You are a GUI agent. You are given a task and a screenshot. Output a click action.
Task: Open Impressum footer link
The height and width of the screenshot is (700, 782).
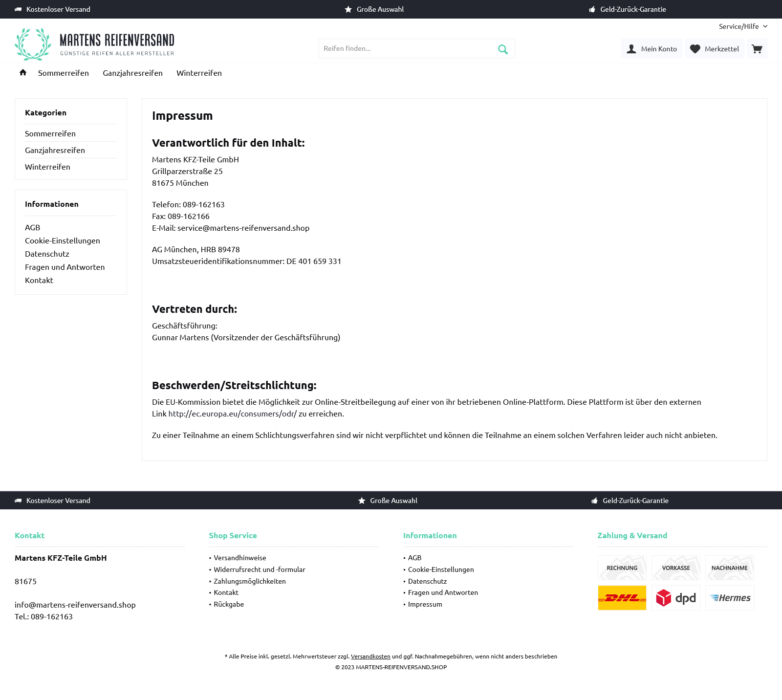pos(425,604)
